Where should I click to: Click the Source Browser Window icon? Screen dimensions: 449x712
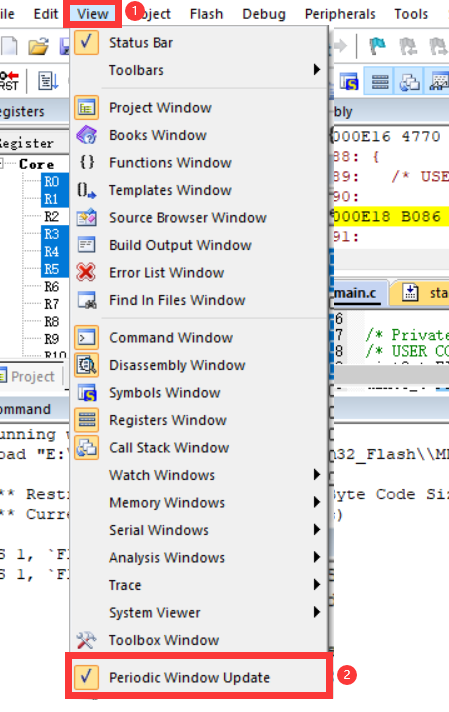(86, 218)
